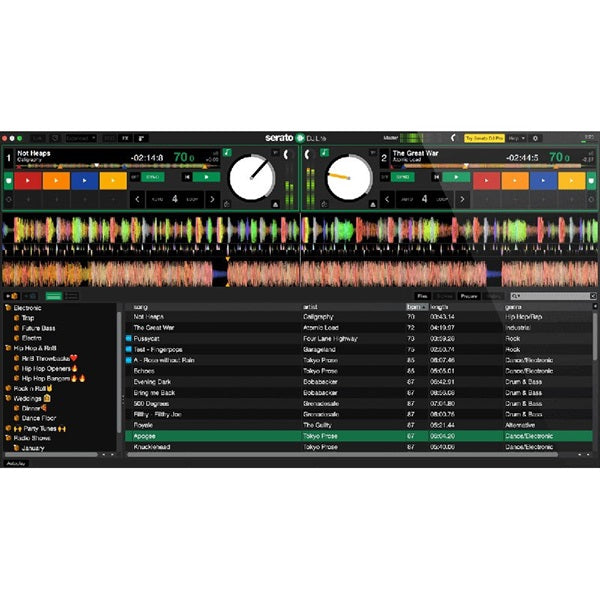The image size is (600, 600).
Task: Toggle the FX panel button
Action: pos(125,137)
